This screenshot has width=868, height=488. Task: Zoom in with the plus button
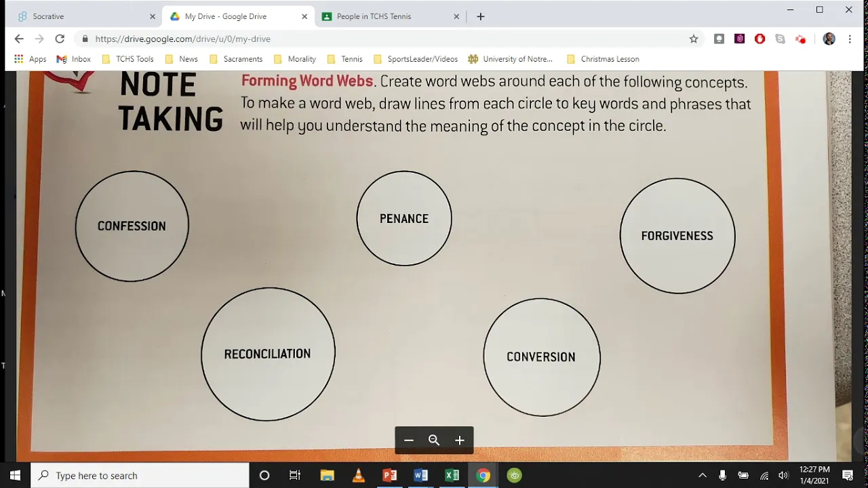(x=460, y=441)
